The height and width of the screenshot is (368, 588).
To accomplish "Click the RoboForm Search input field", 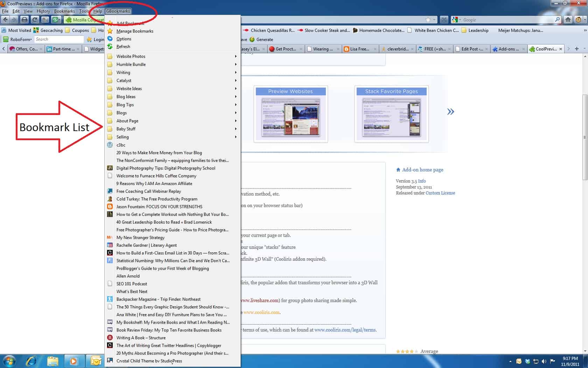I will pos(59,39).
